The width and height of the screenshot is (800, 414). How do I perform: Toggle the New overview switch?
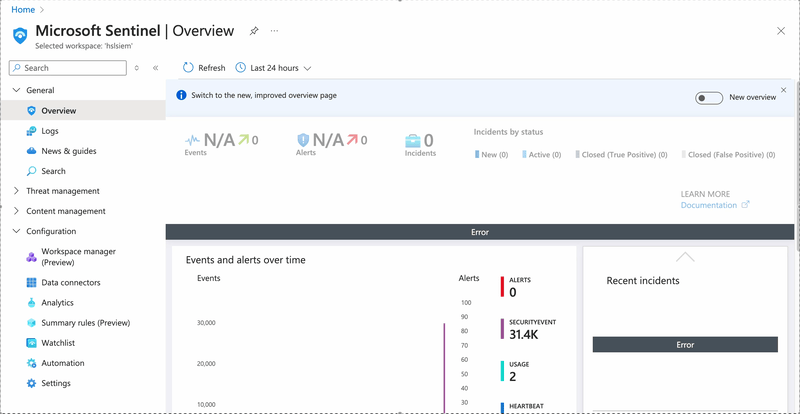pos(709,98)
